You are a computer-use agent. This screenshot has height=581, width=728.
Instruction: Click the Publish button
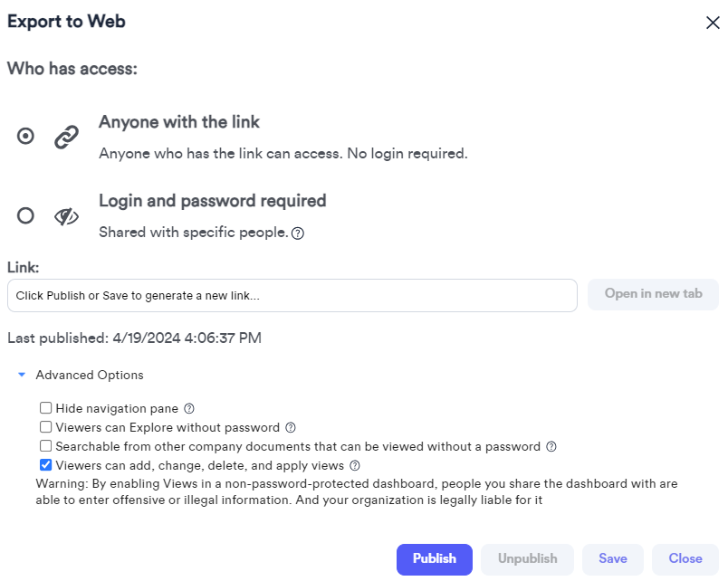click(435, 559)
